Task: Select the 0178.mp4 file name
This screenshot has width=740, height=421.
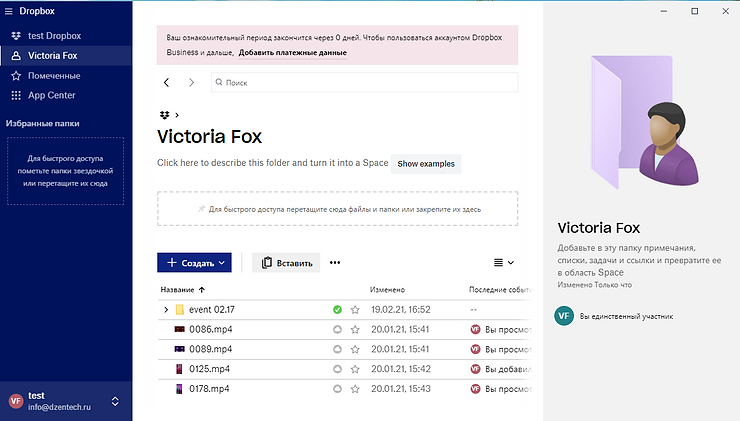Action: [209, 389]
